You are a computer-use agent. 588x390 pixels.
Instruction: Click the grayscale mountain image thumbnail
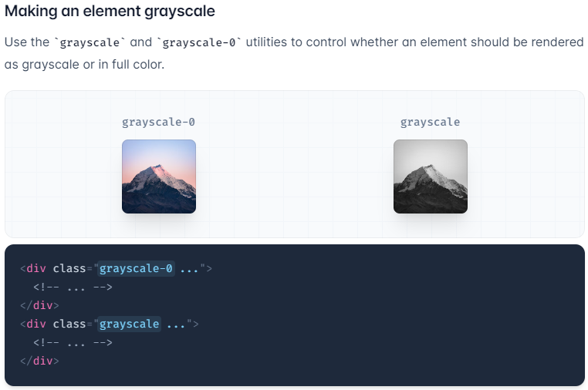pyautogui.click(x=430, y=177)
